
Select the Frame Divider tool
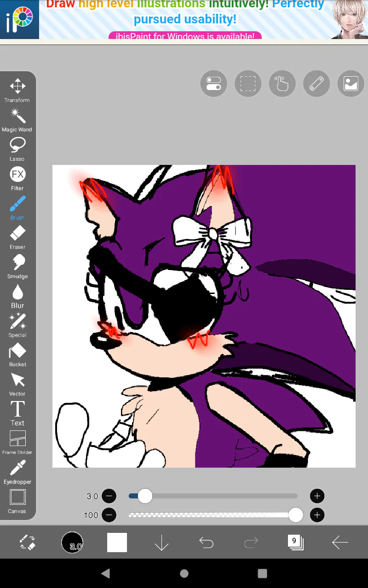point(17,443)
